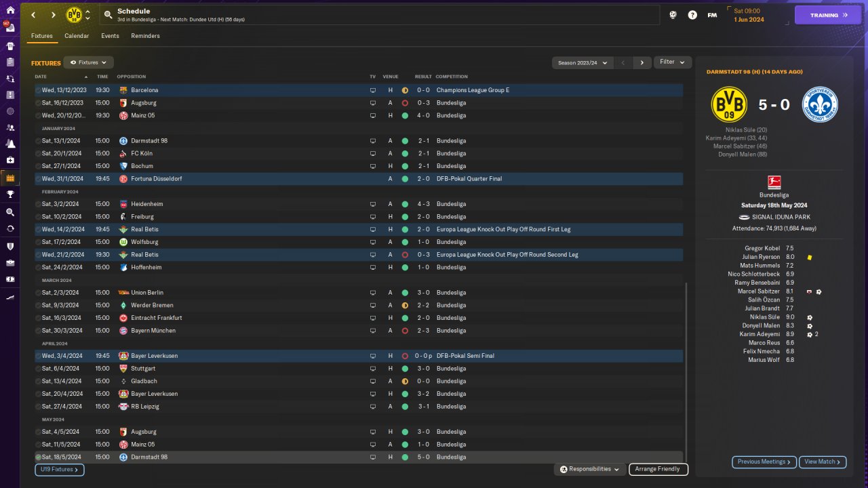
Task: Sort by the Opposition column header
Action: 131,77
